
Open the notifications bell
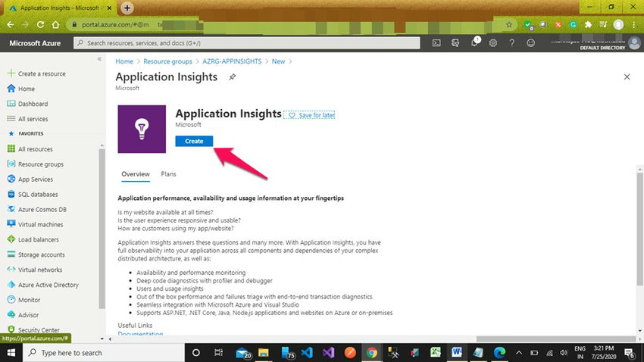(x=474, y=42)
